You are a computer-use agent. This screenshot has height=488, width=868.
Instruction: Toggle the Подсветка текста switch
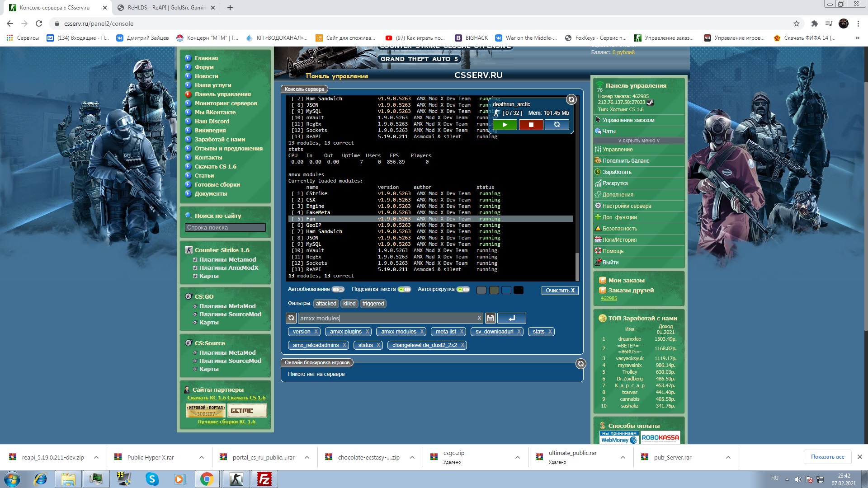pyautogui.click(x=404, y=290)
